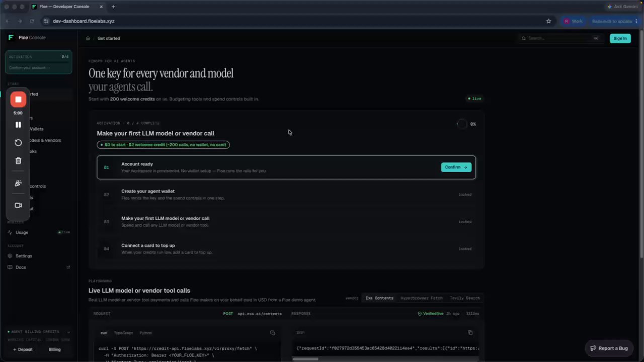Stop the screen recording with the red button
The height and width of the screenshot is (362, 644).
18,99
